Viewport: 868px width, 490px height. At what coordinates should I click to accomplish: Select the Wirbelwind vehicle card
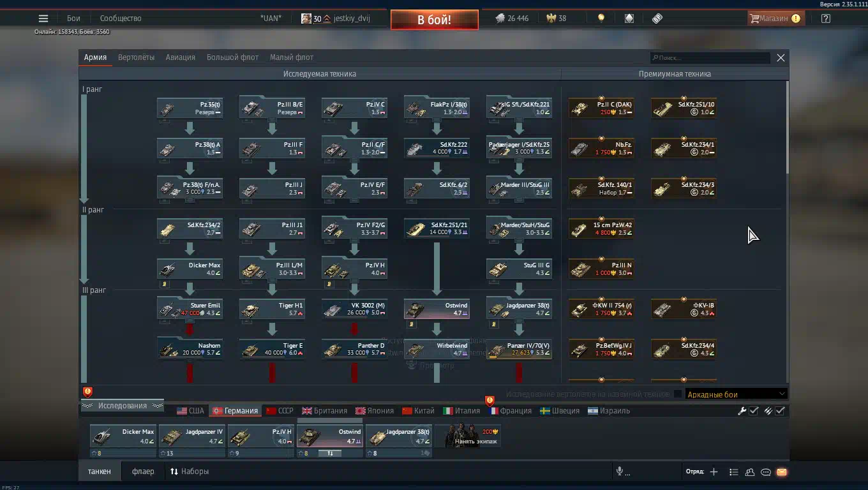(x=437, y=350)
